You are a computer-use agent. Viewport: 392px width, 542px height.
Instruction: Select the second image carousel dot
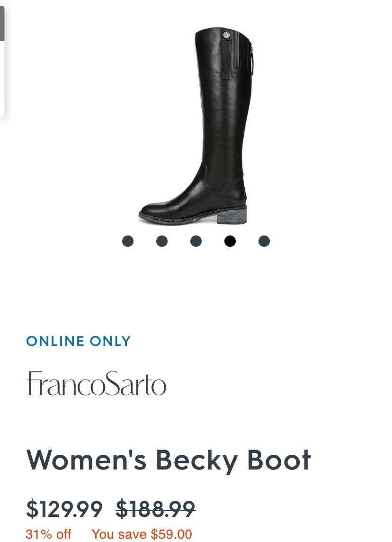(x=161, y=241)
